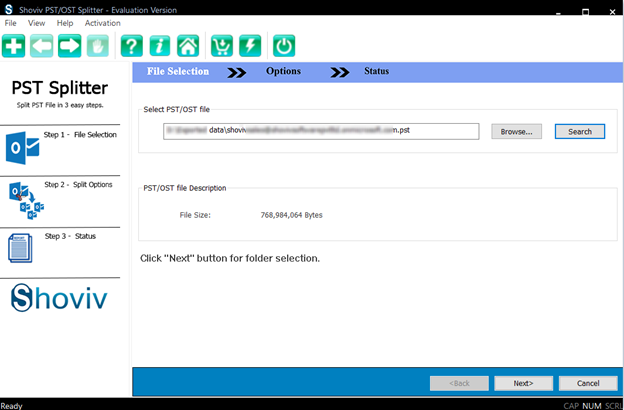The width and height of the screenshot is (624, 410).
Task: Click the File Size: label
Action: coord(195,215)
